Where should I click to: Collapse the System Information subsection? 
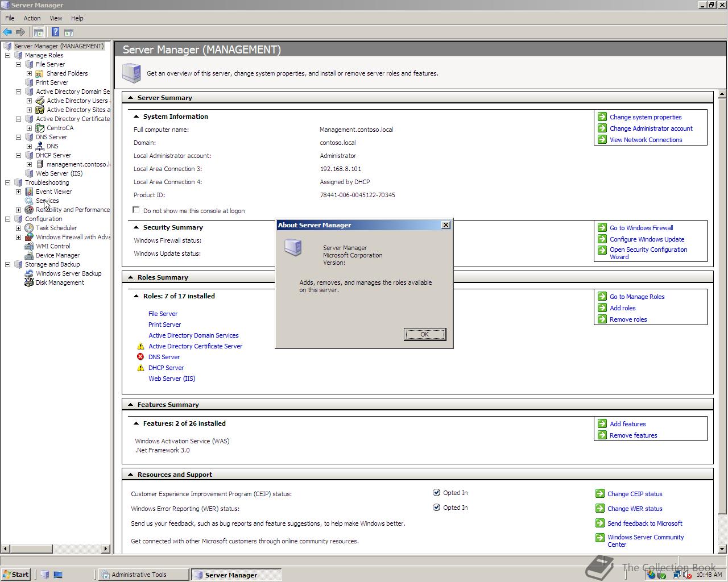pos(136,117)
